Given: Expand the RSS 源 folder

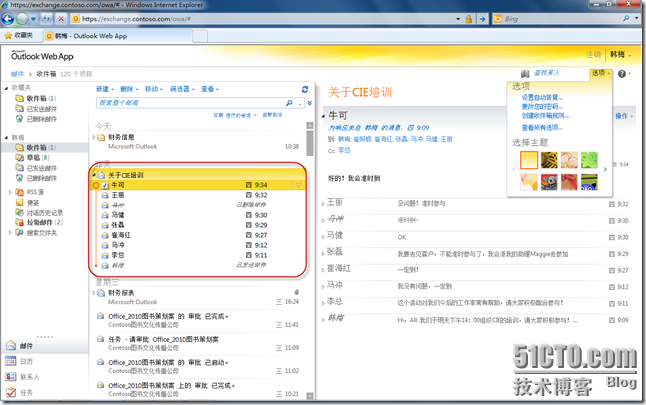Looking at the screenshot, I should [10, 192].
